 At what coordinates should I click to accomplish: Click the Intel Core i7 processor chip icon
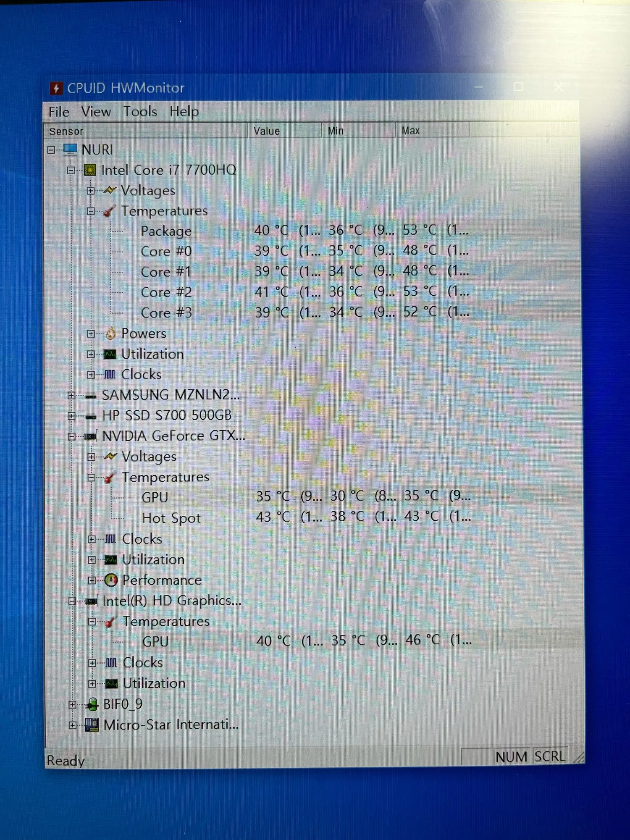pyautogui.click(x=90, y=170)
